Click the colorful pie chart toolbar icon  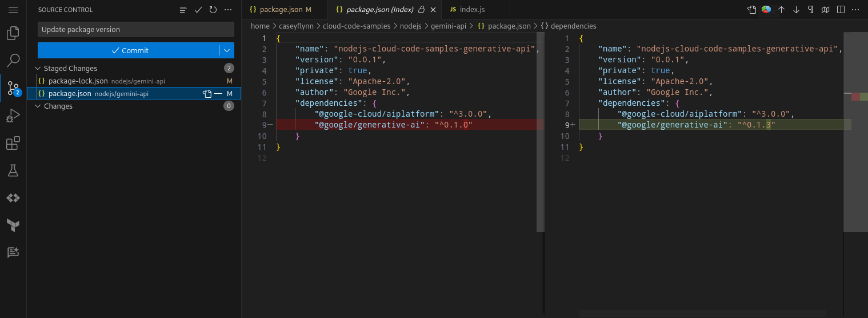[766, 10]
